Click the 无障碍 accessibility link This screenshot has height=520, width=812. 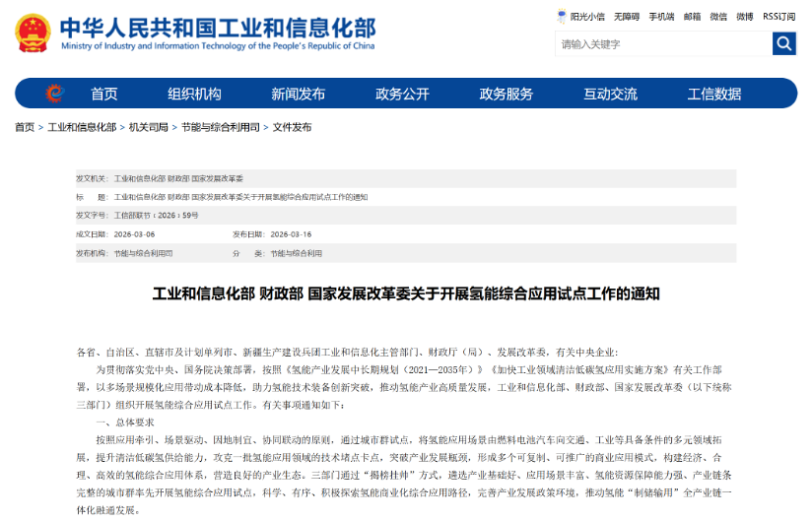pyautogui.click(x=627, y=17)
